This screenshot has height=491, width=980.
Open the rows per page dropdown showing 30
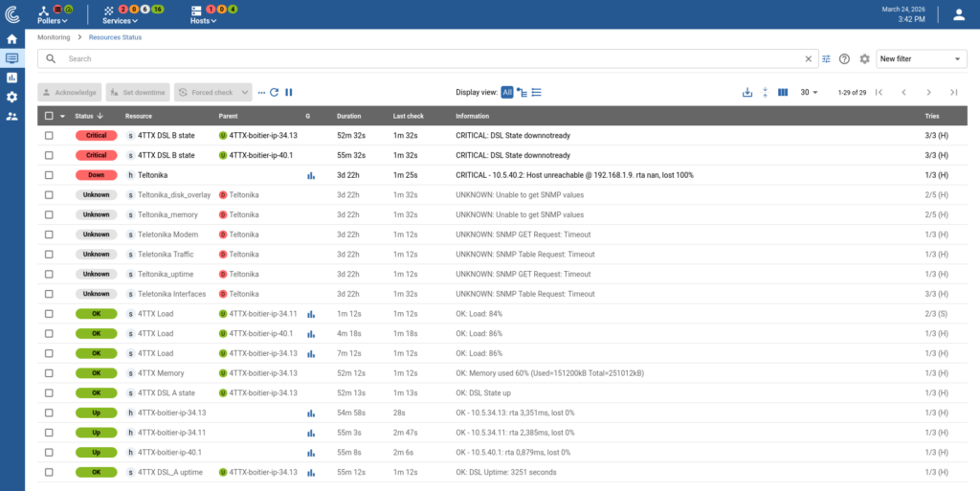(810, 93)
